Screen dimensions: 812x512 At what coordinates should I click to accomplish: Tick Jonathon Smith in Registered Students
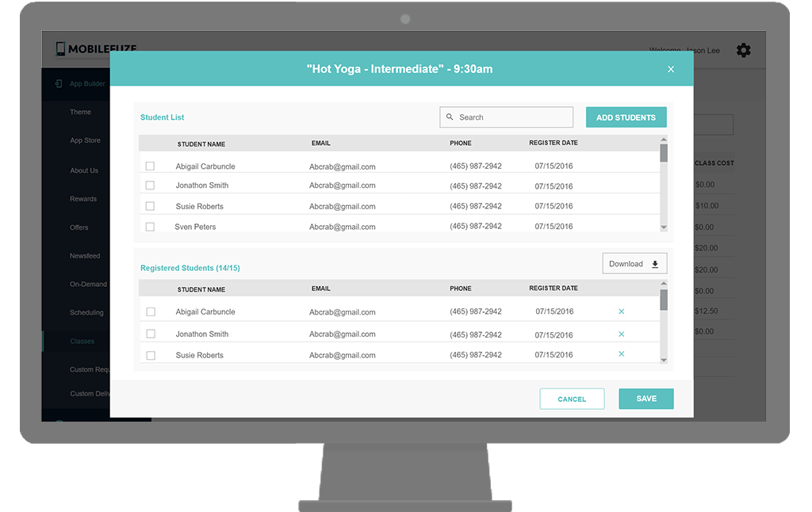[x=151, y=334]
